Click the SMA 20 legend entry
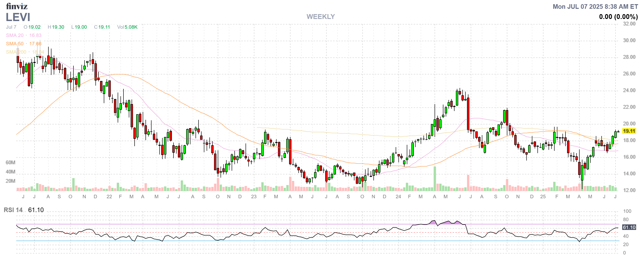 24,35
